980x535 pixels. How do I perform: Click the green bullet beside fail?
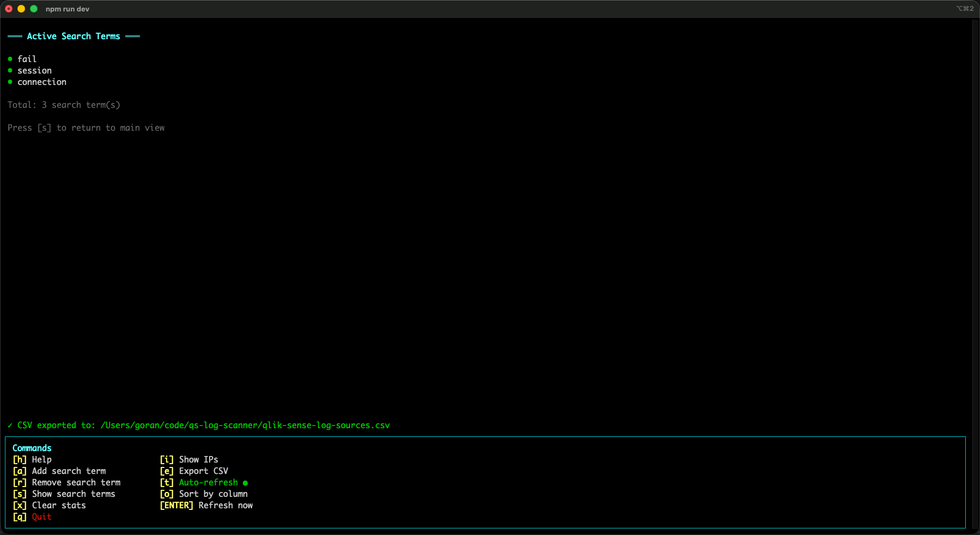tap(10, 59)
